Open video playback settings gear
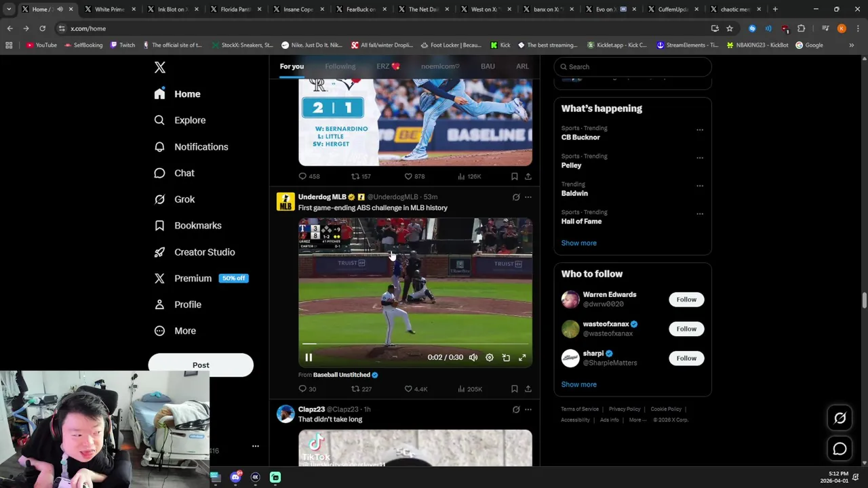The height and width of the screenshot is (488, 868). 490,358
